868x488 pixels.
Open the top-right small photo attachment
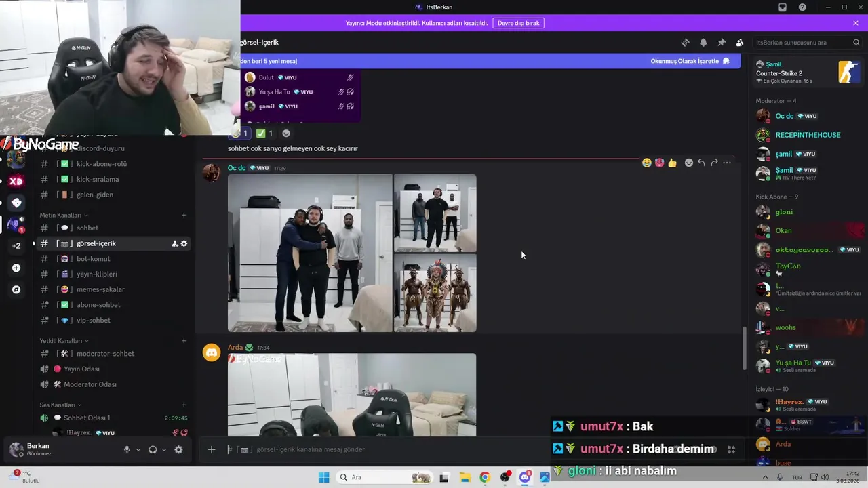[435, 213]
